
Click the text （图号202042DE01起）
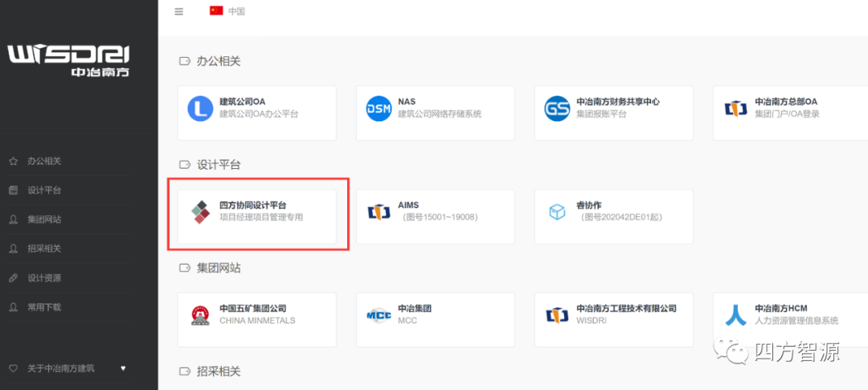620,218
